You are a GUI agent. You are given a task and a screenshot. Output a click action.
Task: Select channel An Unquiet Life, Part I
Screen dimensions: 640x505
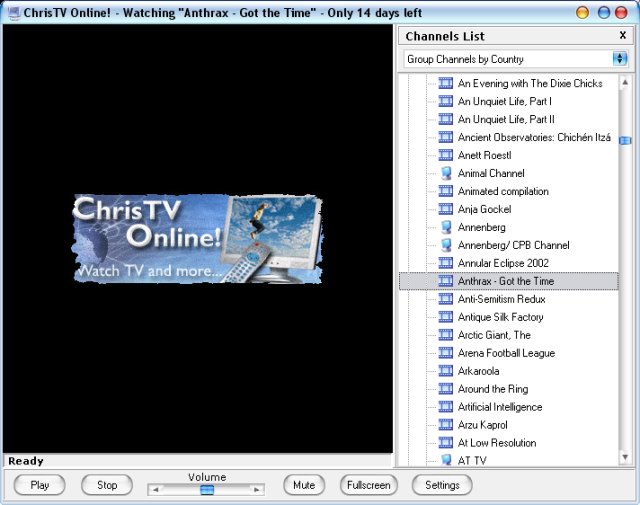coord(505,101)
